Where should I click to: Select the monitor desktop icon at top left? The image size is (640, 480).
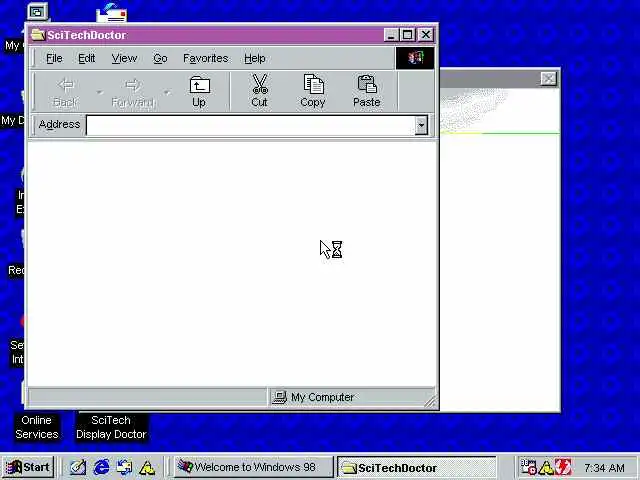click(38, 12)
